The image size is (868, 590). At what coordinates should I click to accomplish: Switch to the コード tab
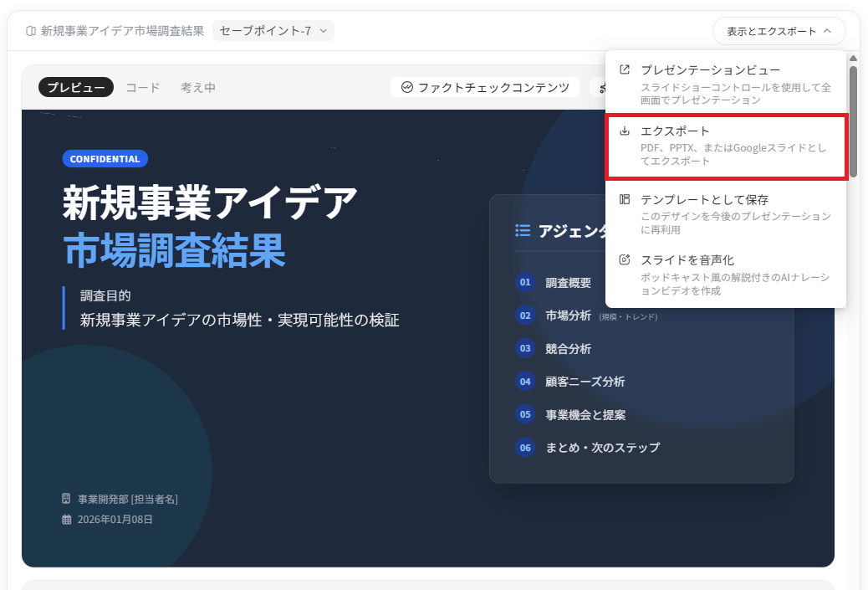point(143,87)
